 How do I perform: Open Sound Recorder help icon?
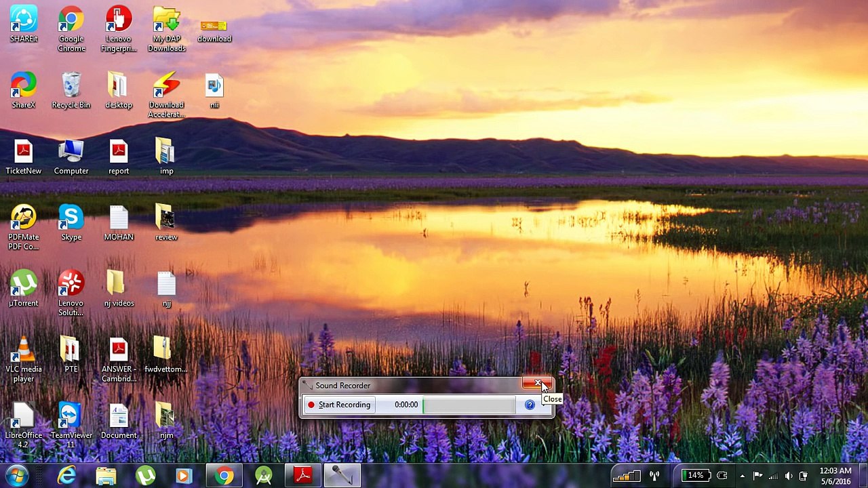pyautogui.click(x=530, y=405)
